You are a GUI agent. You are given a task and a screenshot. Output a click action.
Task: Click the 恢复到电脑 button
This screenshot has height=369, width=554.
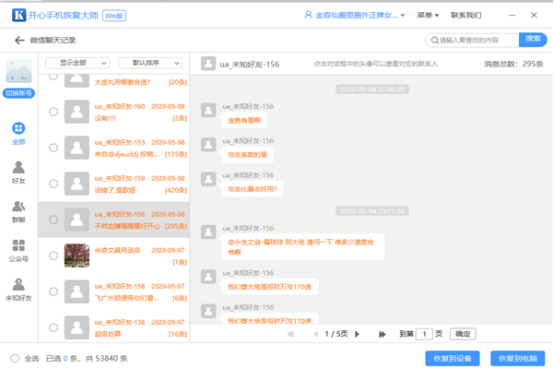[x=518, y=358]
